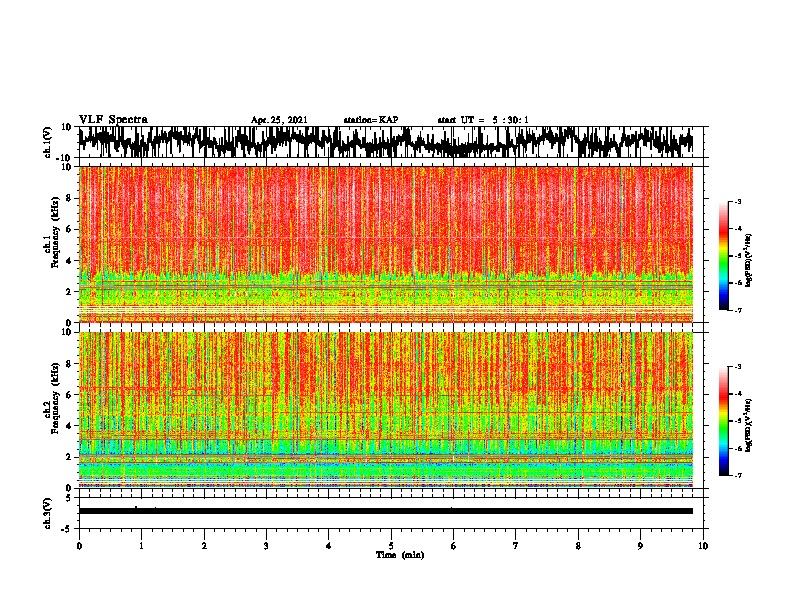Click the "5" tick on ch.3(V) axis
This screenshot has width=792, height=612.
tap(69, 498)
